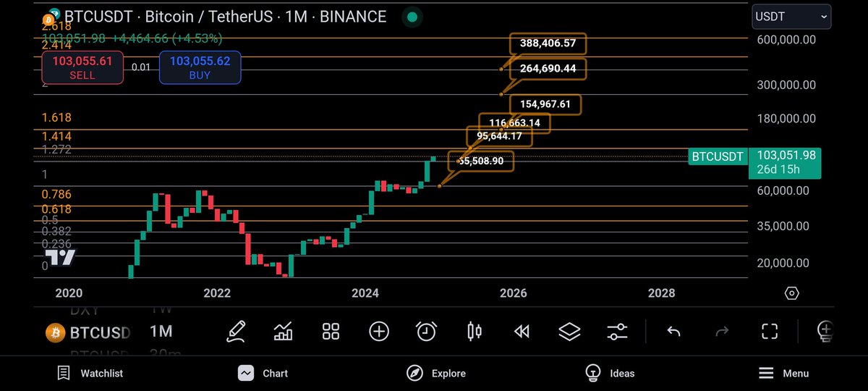
Task: Tap the 2020 time axis label
Action: pyautogui.click(x=69, y=293)
